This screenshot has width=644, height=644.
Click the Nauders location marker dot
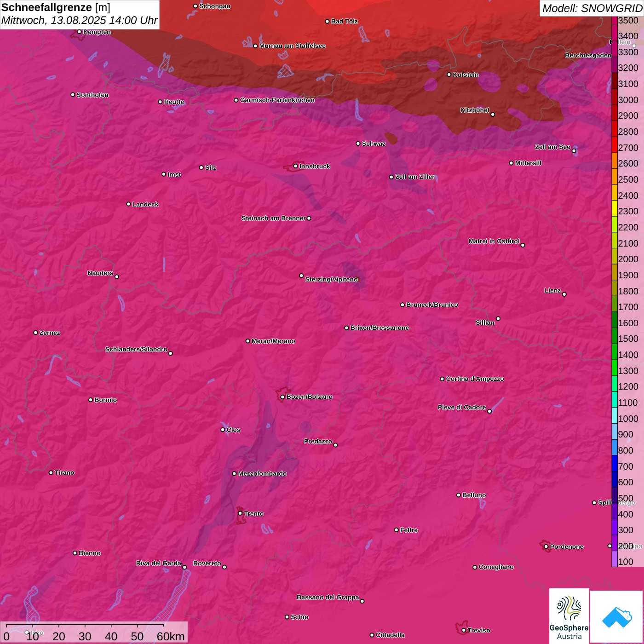click(x=117, y=276)
